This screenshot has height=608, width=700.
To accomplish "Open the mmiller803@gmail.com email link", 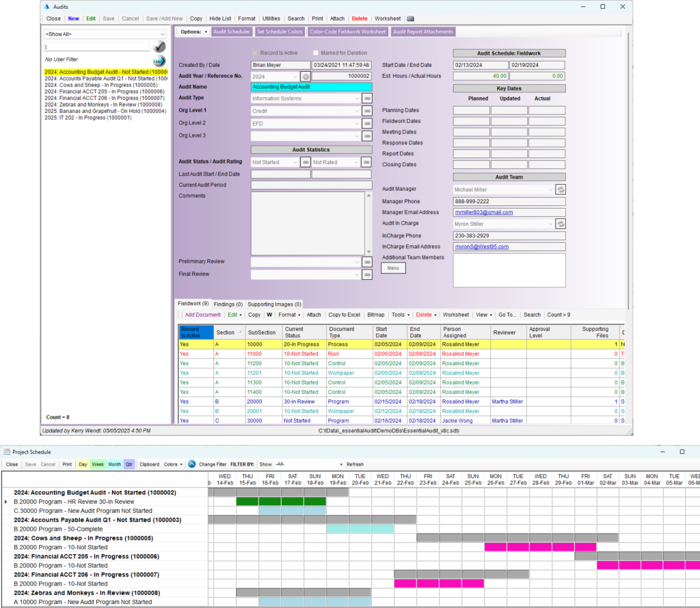I will (484, 213).
